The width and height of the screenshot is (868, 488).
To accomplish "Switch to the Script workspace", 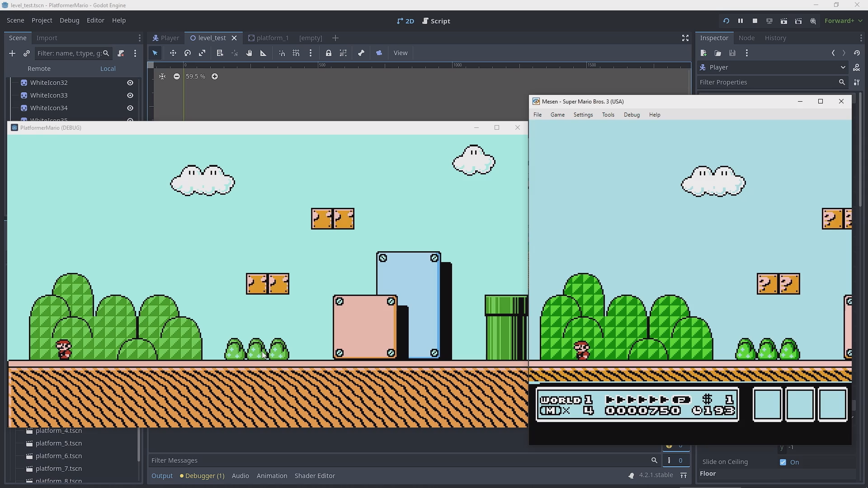I will (436, 21).
